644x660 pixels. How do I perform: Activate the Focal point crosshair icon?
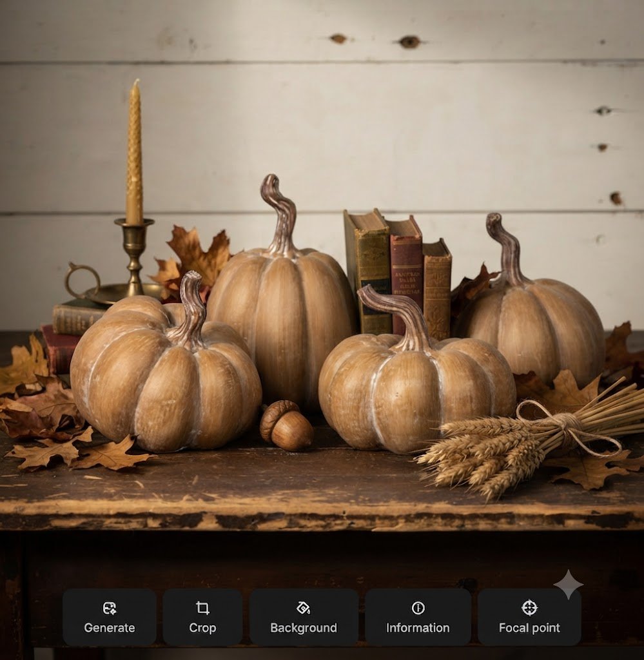point(529,608)
